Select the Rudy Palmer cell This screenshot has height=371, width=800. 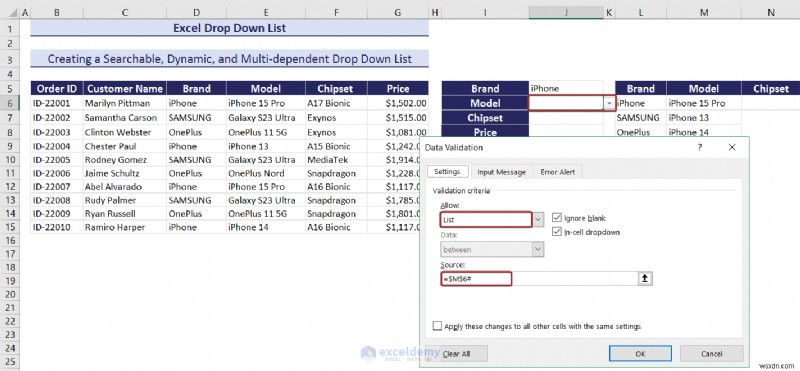point(124,200)
